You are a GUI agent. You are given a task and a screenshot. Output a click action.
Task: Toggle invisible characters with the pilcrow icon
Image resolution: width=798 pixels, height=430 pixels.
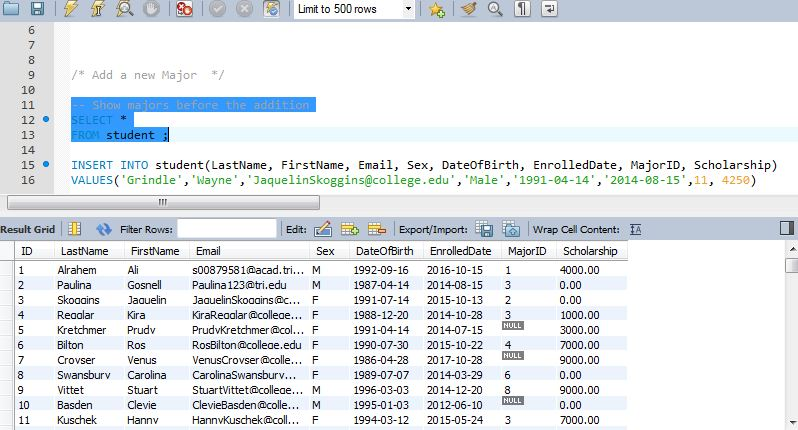coord(522,9)
